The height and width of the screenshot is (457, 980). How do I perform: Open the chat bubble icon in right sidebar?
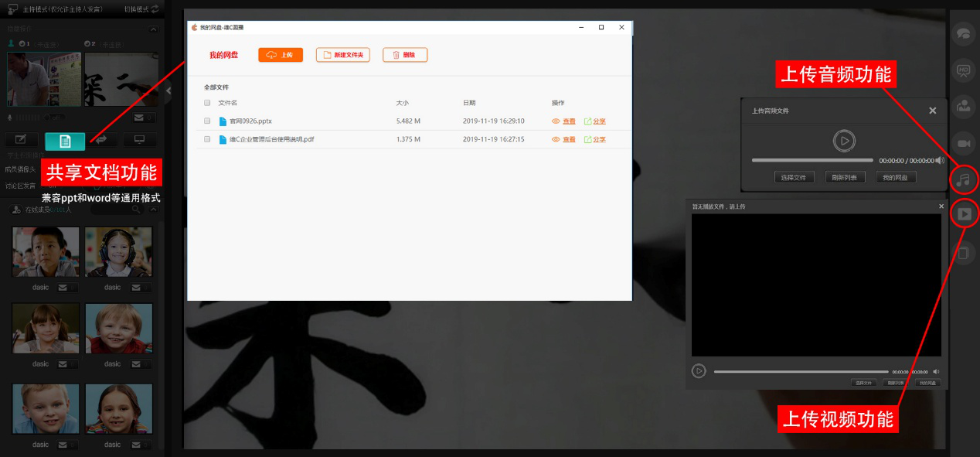pyautogui.click(x=964, y=34)
